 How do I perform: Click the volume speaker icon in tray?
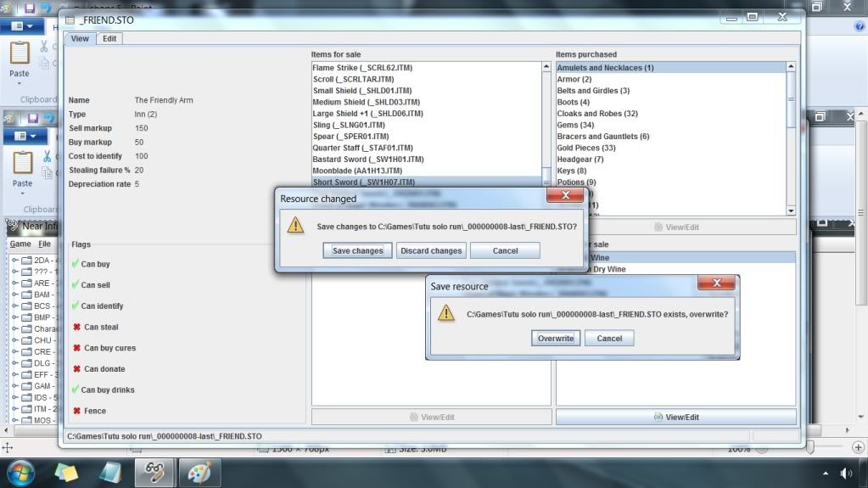click(x=845, y=473)
